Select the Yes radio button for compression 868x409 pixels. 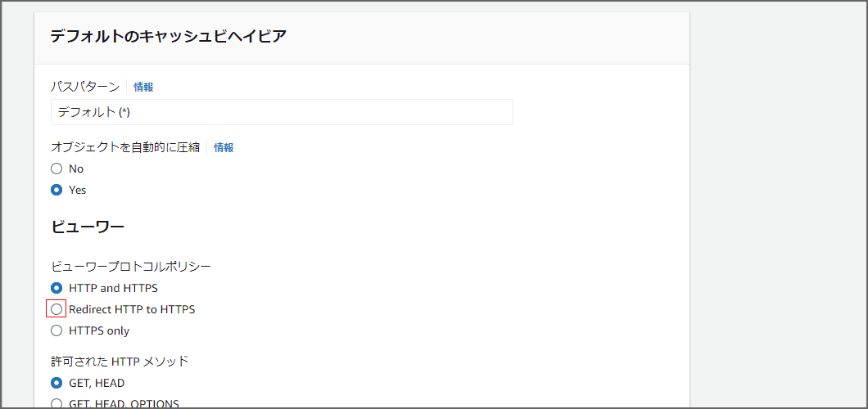point(57,190)
